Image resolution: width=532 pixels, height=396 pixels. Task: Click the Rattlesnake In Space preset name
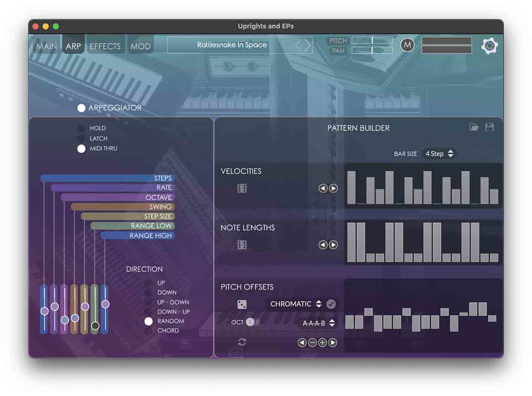point(232,45)
